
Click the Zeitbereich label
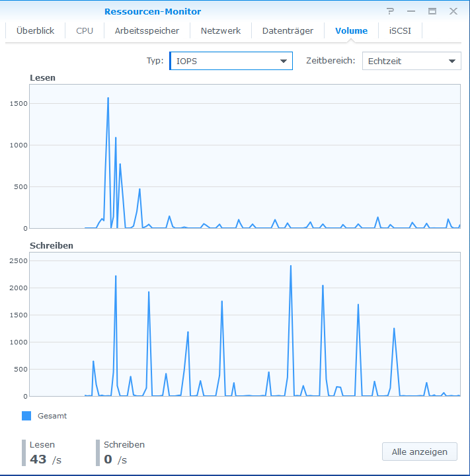[331, 60]
